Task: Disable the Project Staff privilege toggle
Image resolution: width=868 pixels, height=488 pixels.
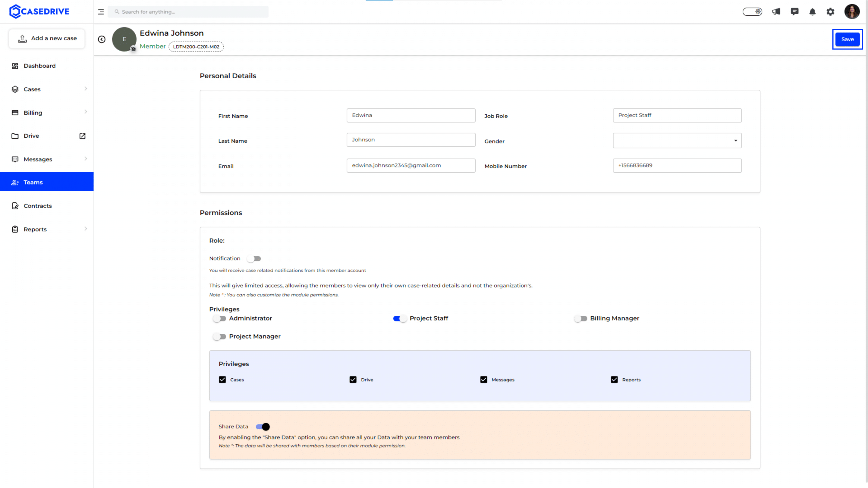Action: tap(400, 319)
